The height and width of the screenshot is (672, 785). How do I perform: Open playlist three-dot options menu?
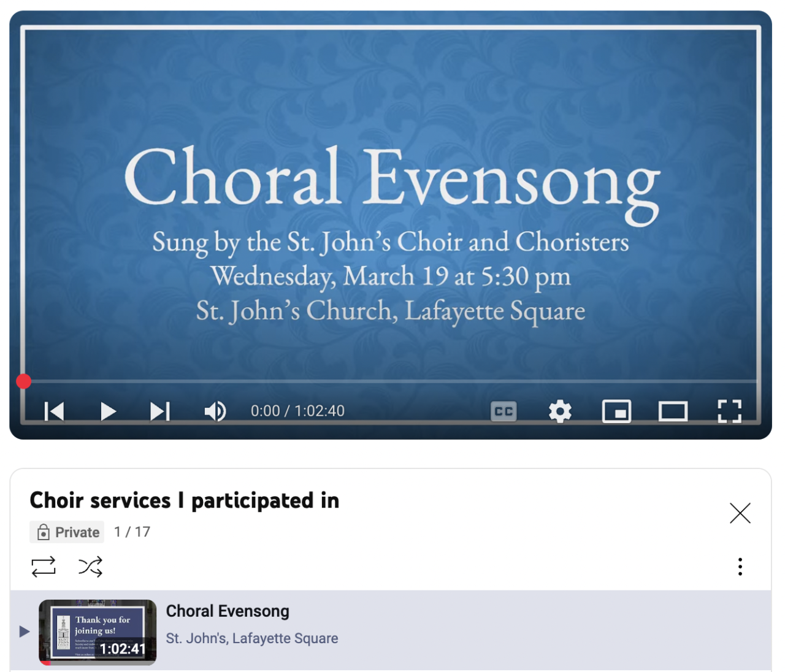pos(740,567)
